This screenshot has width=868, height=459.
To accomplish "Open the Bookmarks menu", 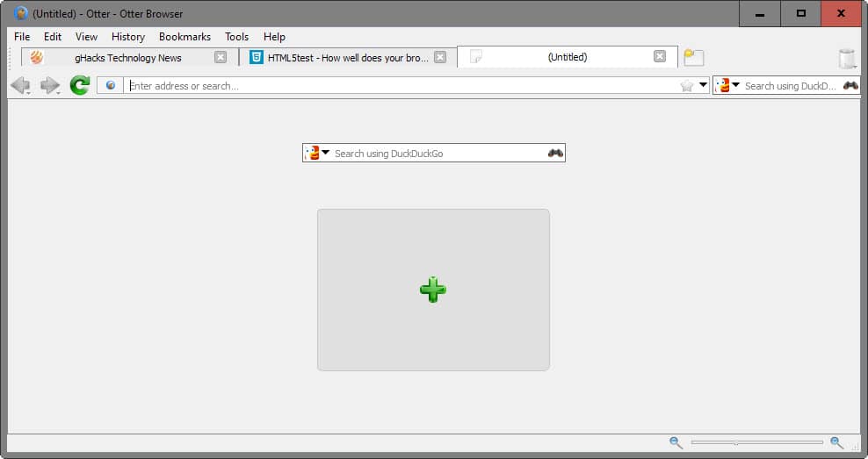I will tap(184, 37).
